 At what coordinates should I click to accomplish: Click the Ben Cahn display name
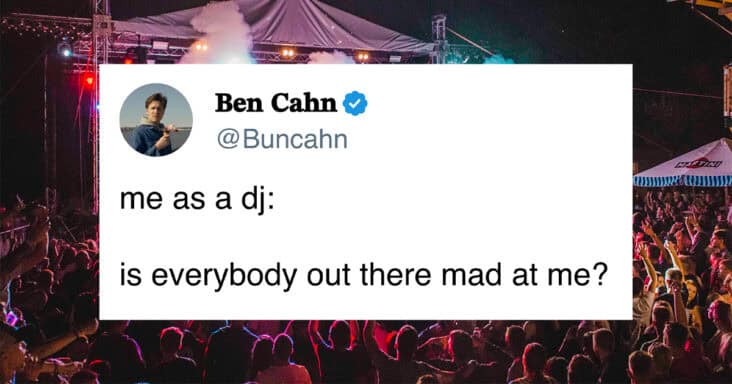(x=276, y=103)
